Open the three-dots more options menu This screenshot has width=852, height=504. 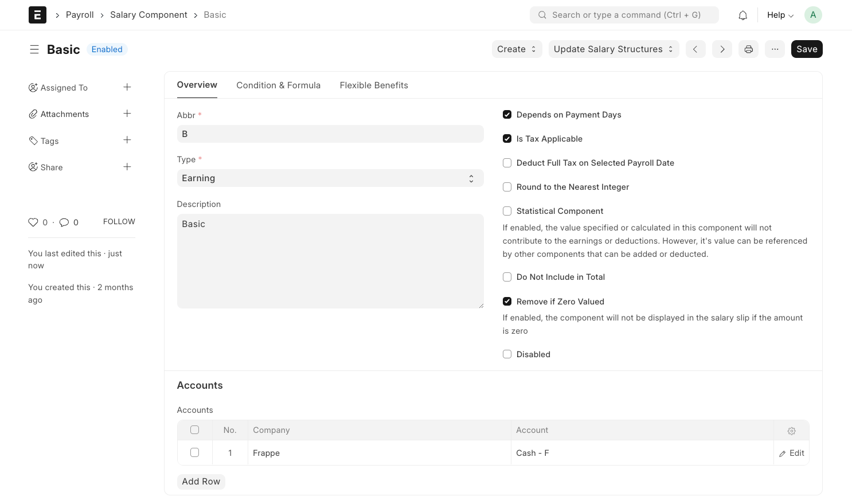775,49
